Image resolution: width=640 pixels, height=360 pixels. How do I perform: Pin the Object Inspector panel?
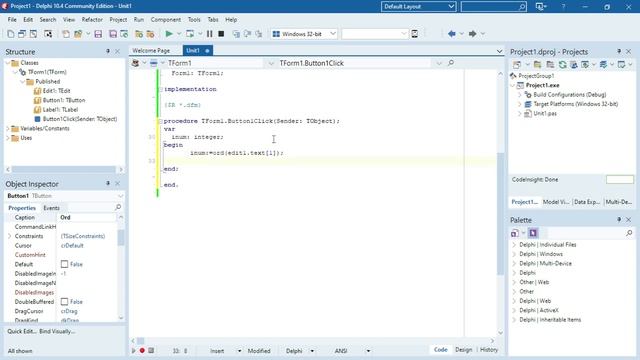[108, 184]
